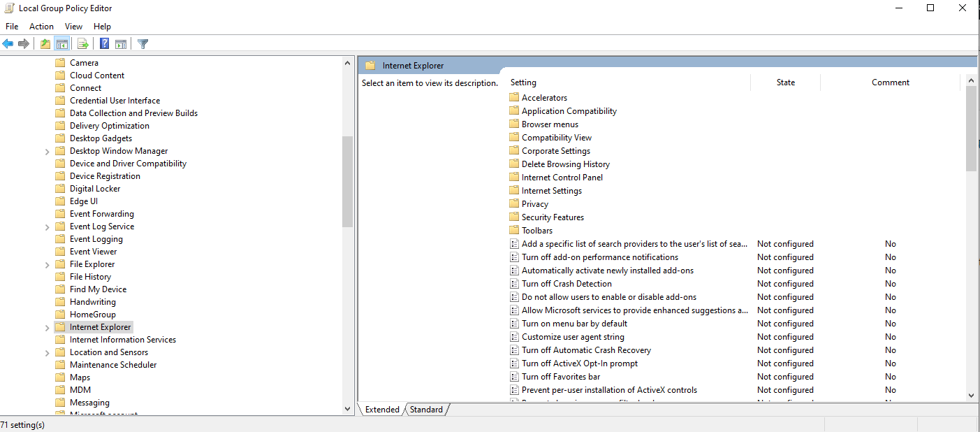Click the grey Forward arrow in toolbar
This screenshot has width=980, height=432.
point(24,44)
